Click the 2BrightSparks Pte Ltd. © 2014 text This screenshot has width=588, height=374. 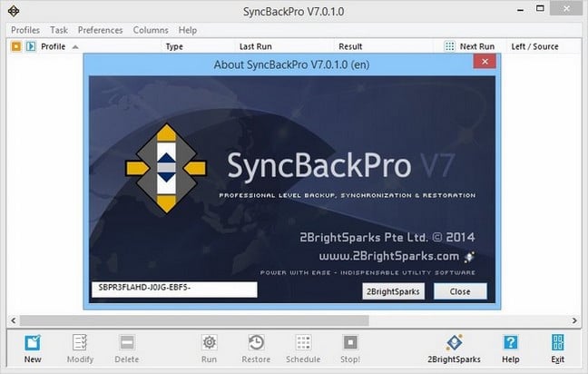(387, 238)
